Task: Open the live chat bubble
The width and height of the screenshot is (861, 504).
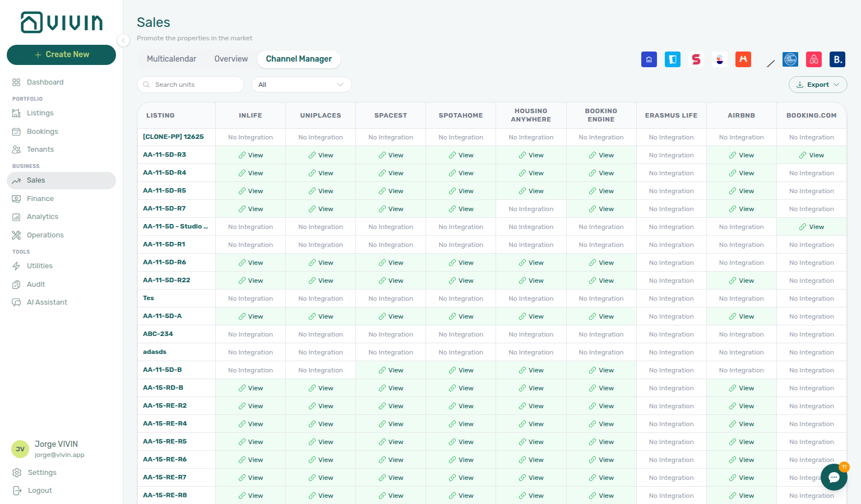Action: [834, 477]
